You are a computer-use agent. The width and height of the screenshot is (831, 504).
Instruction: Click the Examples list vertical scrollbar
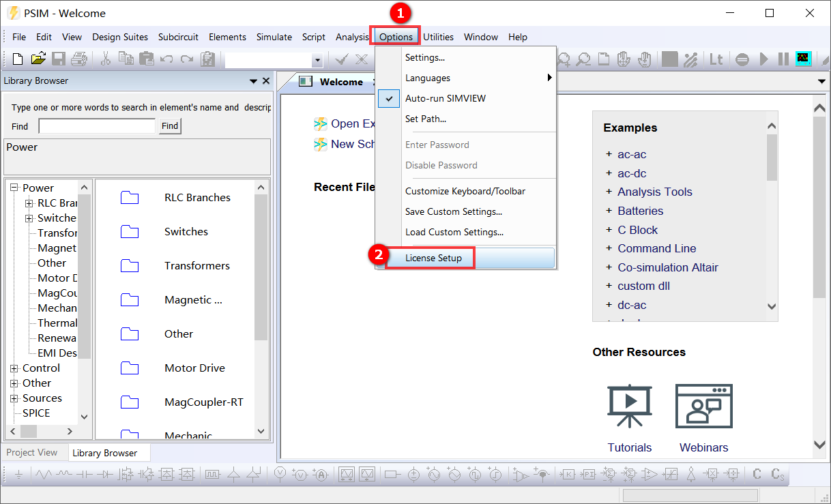[x=772, y=217]
